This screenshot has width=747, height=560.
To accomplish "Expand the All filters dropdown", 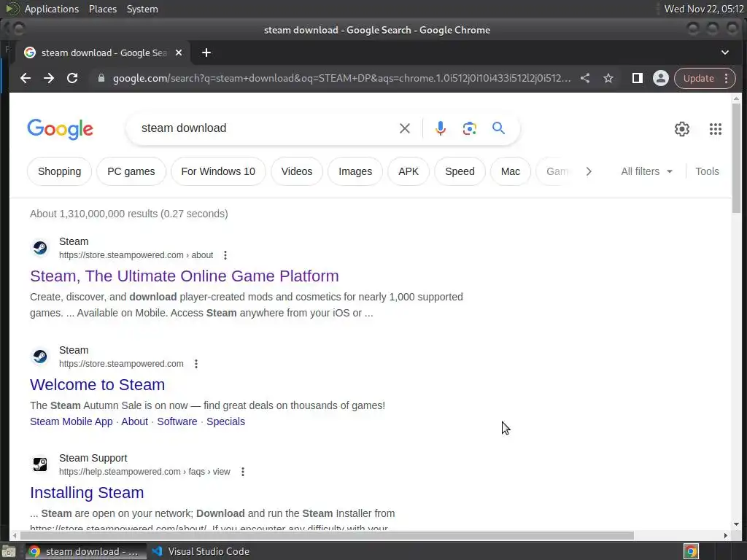I will coord(646,171).
